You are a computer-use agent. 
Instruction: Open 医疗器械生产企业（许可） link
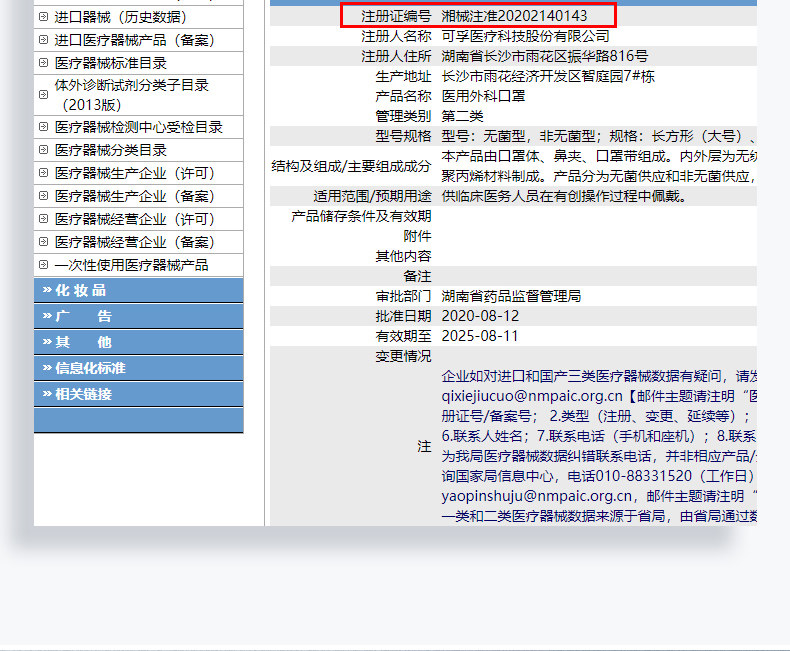[135, 173]
